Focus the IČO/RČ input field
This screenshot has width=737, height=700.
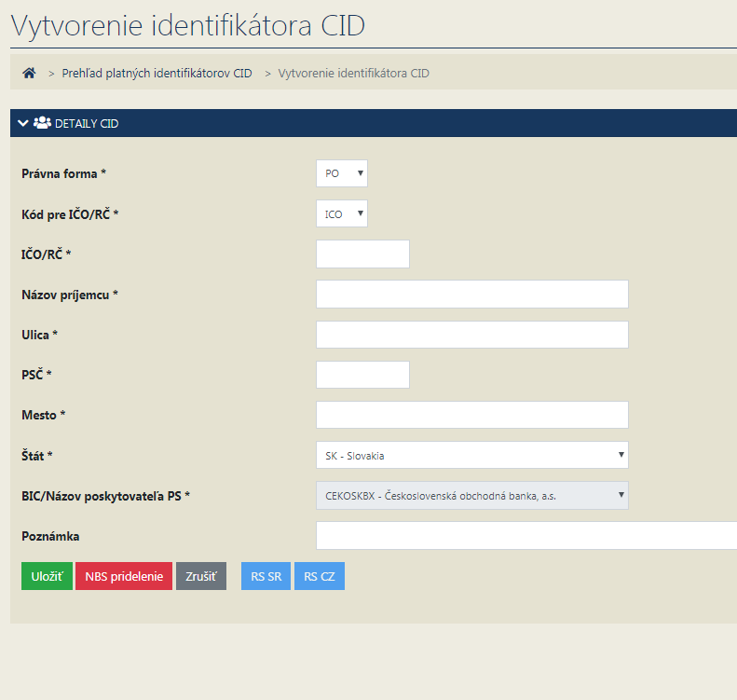click(362, 254)
